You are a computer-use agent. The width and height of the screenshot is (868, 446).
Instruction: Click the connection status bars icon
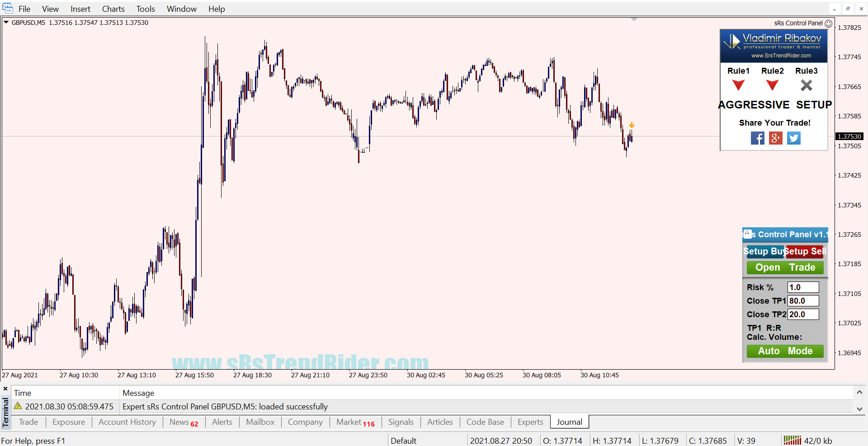[x=792, y=440]
